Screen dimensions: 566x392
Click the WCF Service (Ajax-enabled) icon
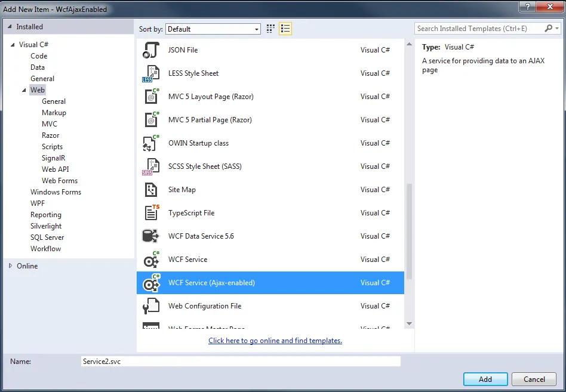tap(151, 283)
